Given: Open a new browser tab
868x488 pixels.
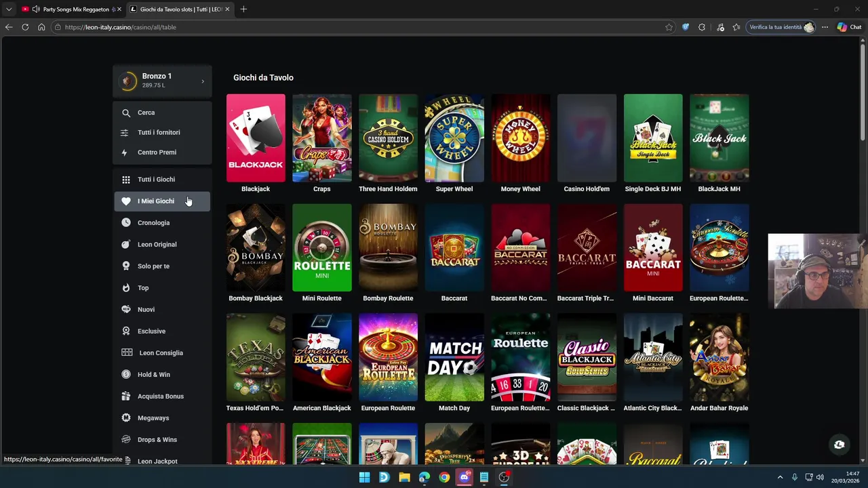Looking at the screenshot, I should tap(243, 9).
